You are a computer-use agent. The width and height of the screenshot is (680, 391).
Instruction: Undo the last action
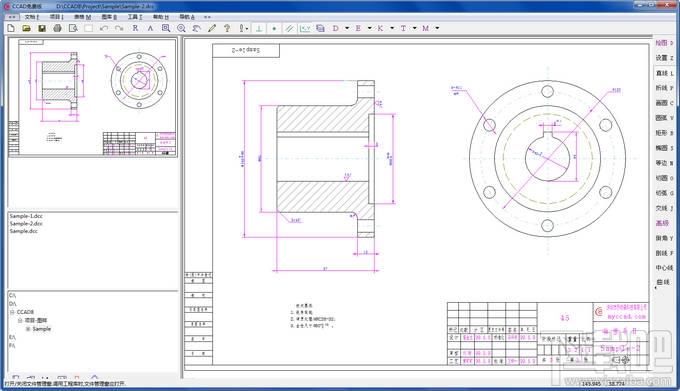pos(104,28)
